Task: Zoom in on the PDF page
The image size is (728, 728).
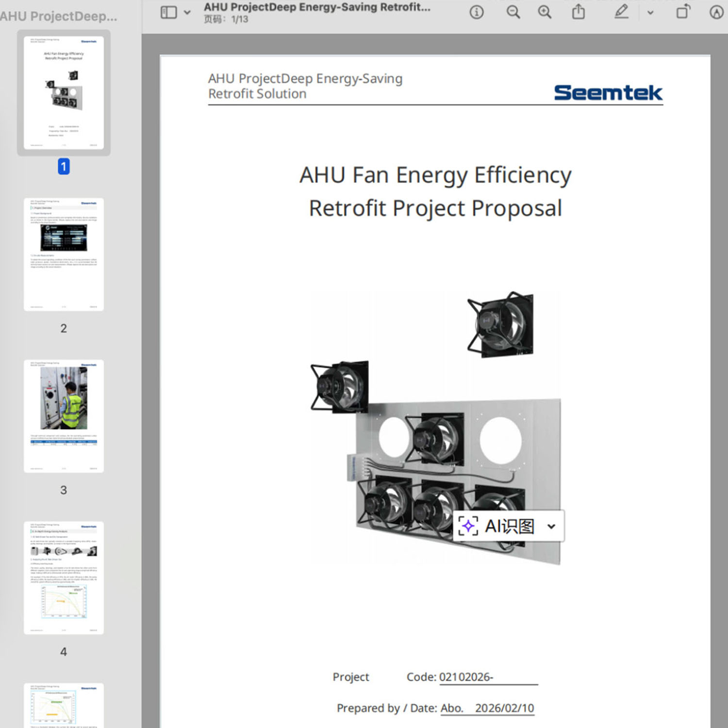Action: coord(545,12)
